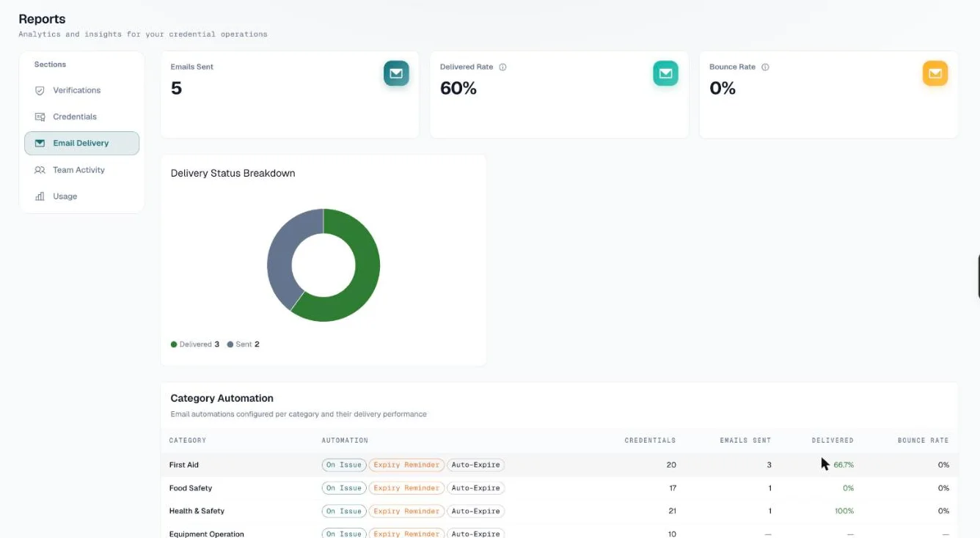Image resolution: width=980 pixels, height=538 pixels.
Task: Click the Sent legend entry
Action: pyautogui.click(x=244, y=344)
